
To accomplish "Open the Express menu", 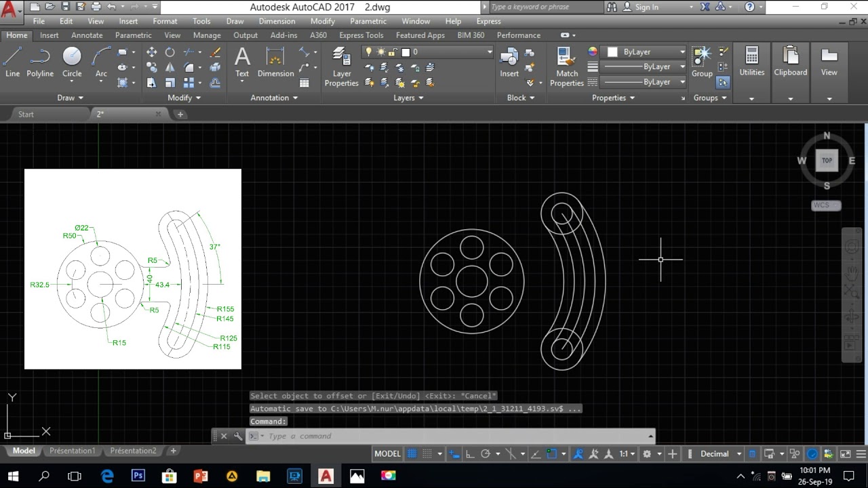I will [488, 21].
